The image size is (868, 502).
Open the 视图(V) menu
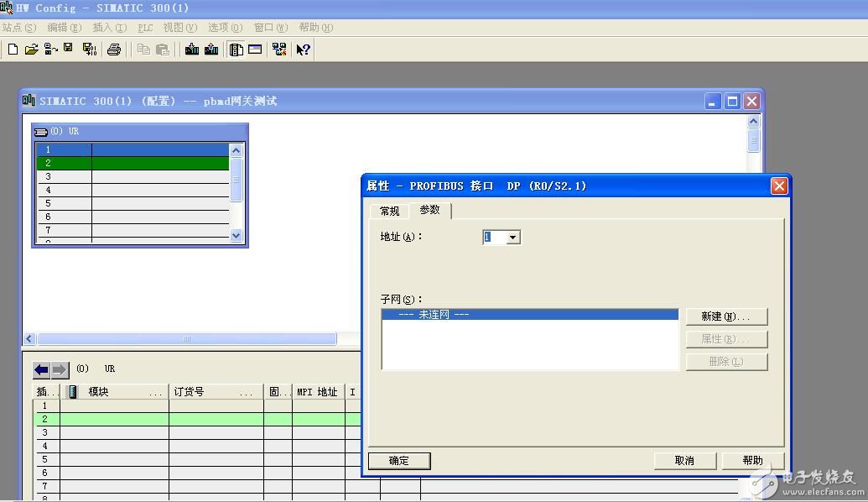(x=180, y=27)
